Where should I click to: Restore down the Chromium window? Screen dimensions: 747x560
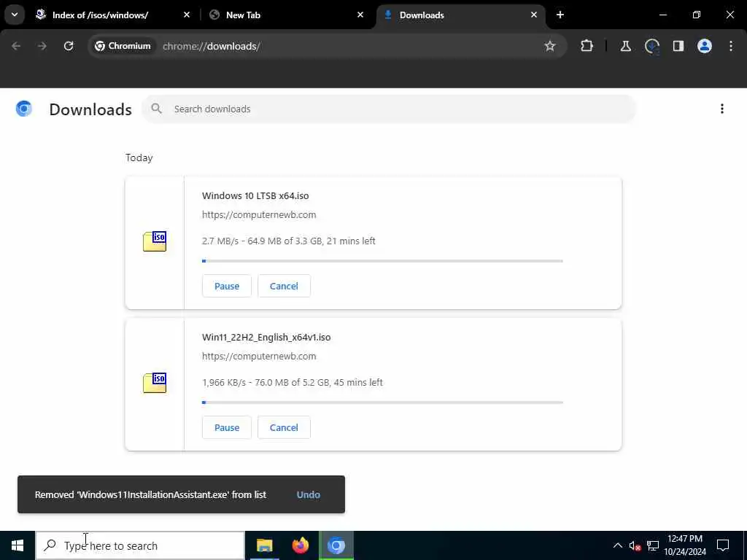pos(697,15)
